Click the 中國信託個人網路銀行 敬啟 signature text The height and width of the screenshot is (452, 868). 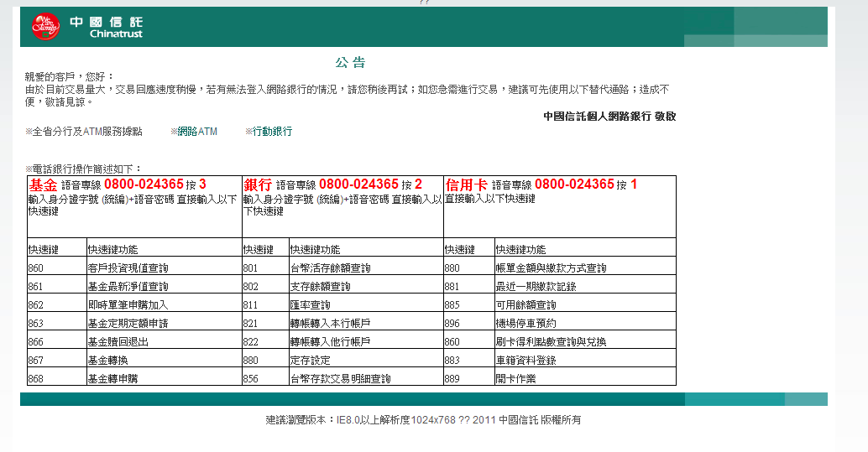click(609, 117)
